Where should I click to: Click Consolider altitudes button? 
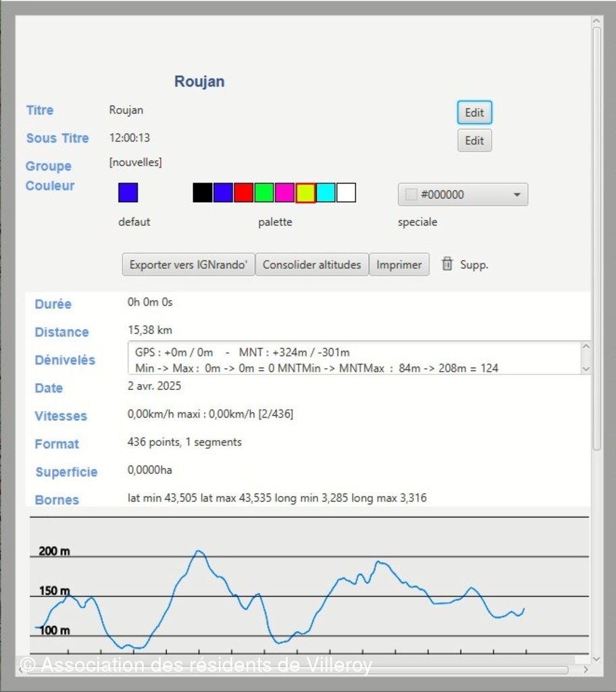[311, 265]
